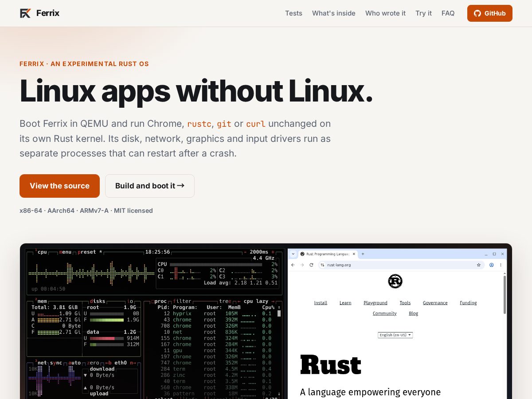Click the Chrome page vertical scrollbar thumb
The width and height of the screenshot is (532, 399).
pos(505,294)
